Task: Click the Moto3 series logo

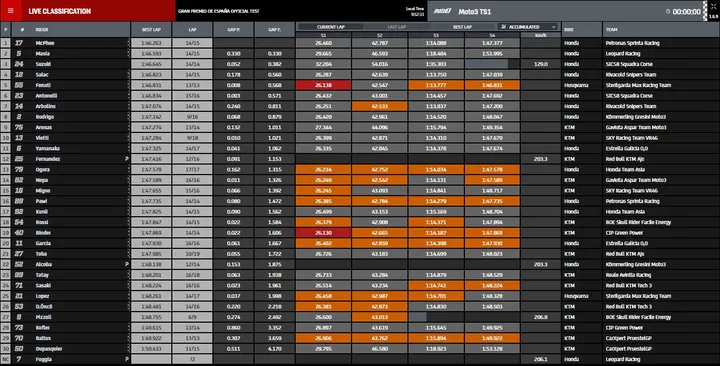Action: [443, 11]
